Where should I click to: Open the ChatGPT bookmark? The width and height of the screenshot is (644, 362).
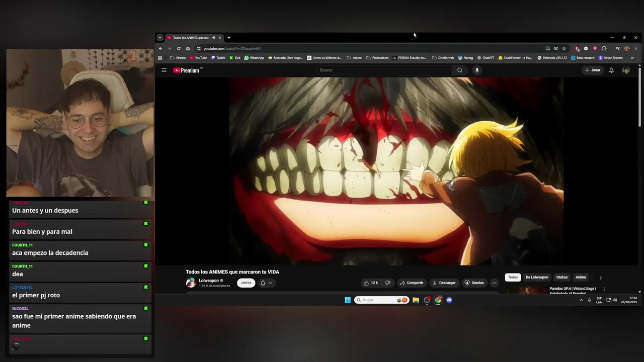[486, 58]
